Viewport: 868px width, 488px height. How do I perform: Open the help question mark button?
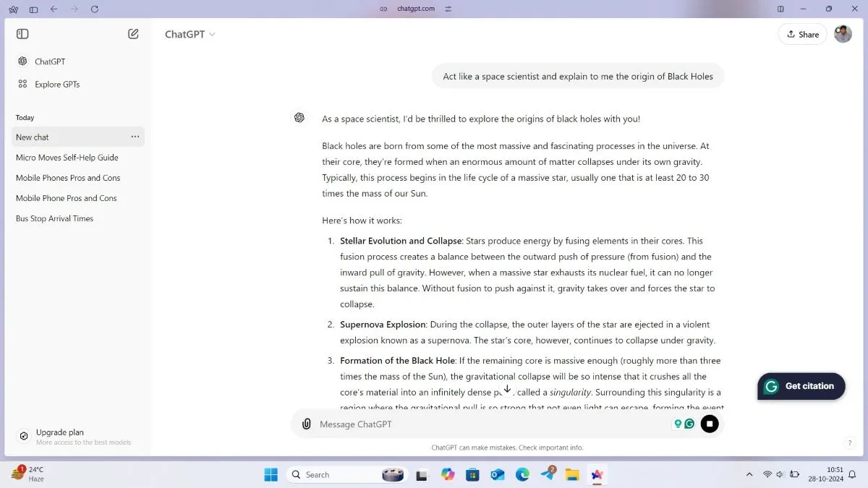pyautogui.click(x=849, y=443)
